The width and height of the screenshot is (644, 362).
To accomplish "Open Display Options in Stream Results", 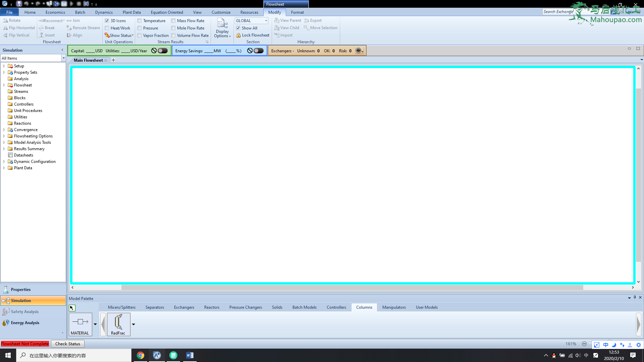I will [222, 28].
